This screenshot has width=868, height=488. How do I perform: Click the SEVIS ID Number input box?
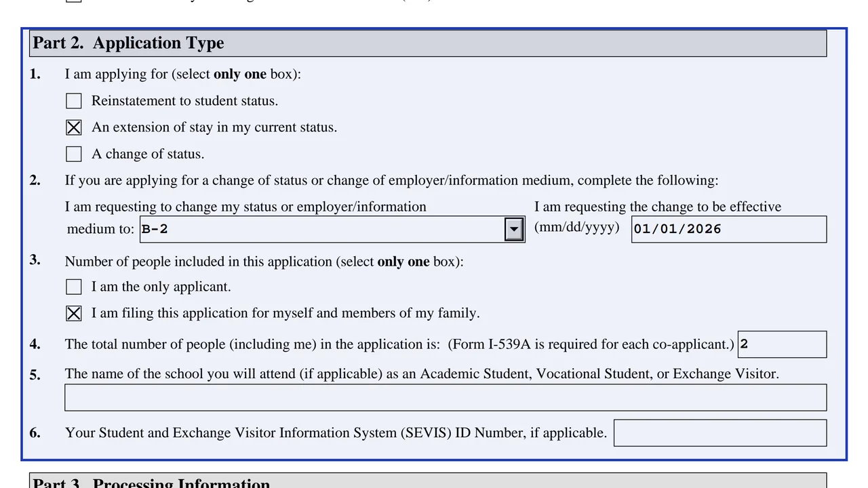pos(720,433)
